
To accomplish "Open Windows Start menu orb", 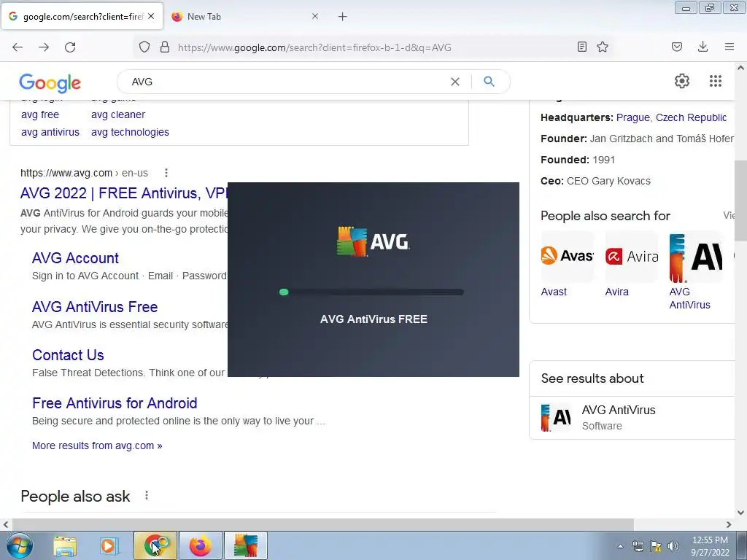I will [19, 545].
